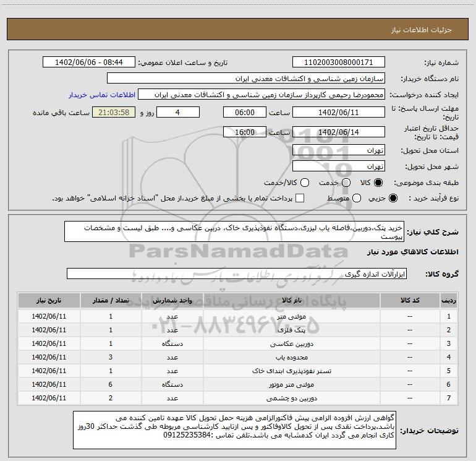Tick the Islamic treasury bonds payment checkbox

300,198
